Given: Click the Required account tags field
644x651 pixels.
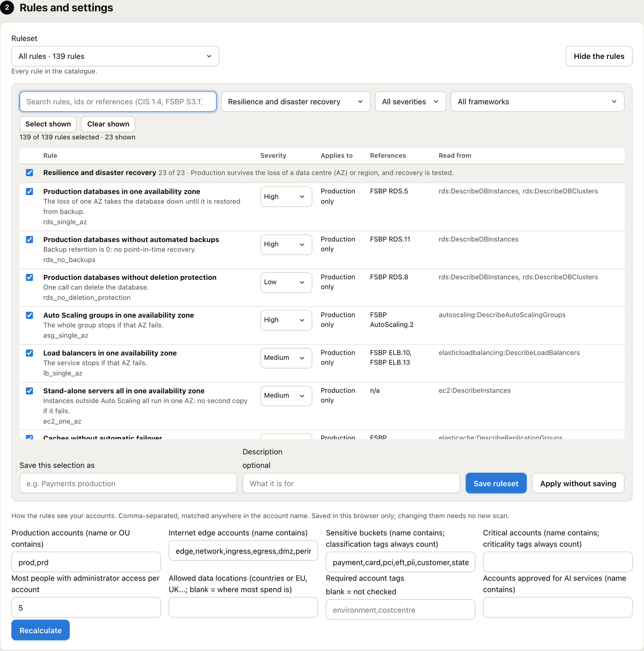Looking at the screenshot, I should pyautogui.click(x=401, y=610).
